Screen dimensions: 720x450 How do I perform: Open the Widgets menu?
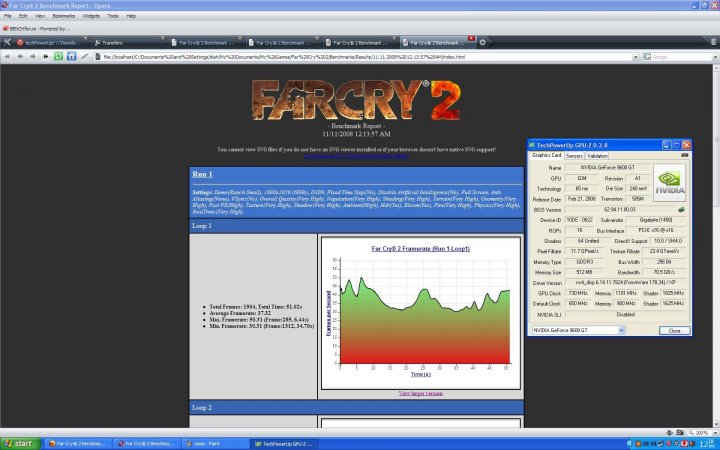pyautogui.click(x=91, y=16)
